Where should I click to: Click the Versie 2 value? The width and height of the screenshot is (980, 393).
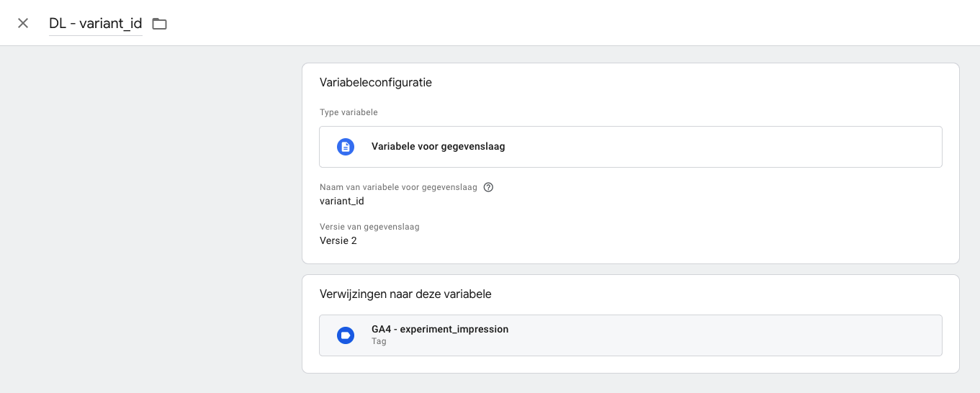(338, 240)
